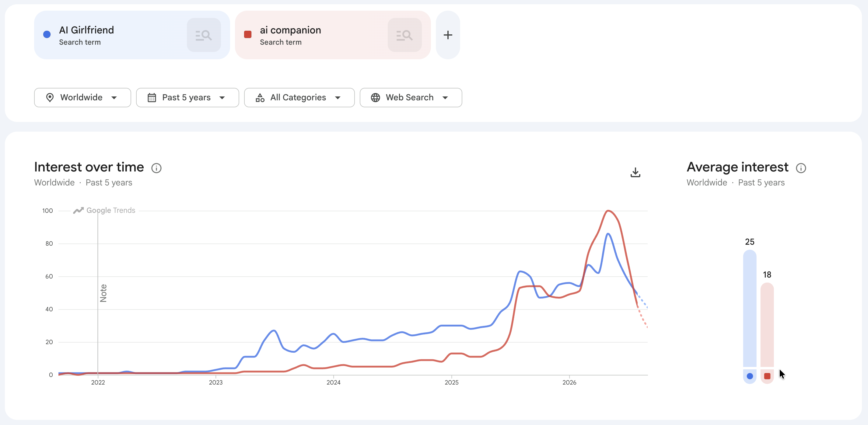Click the 2024 label on the time axis

(333, 382)
